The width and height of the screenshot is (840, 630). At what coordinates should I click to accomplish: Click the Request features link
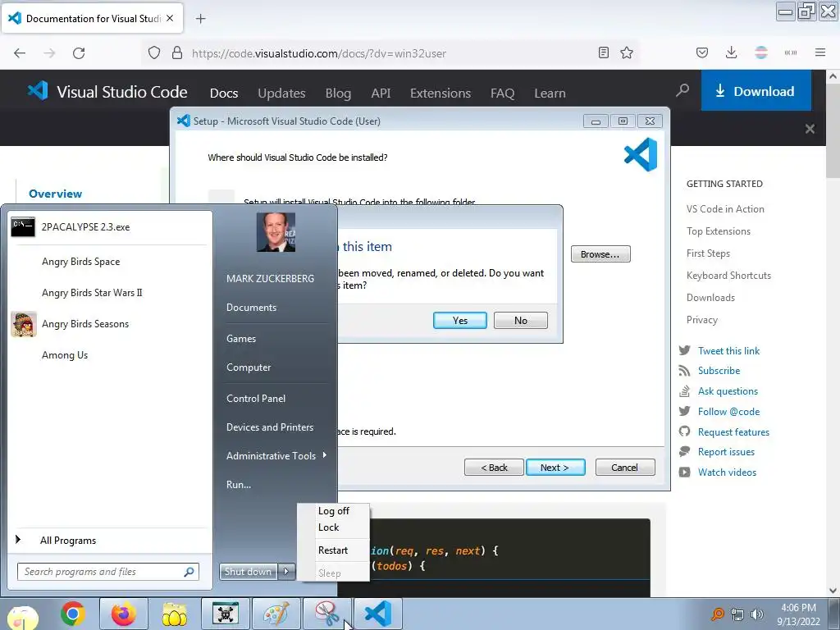pyautogui.click(x=733, y=432)
